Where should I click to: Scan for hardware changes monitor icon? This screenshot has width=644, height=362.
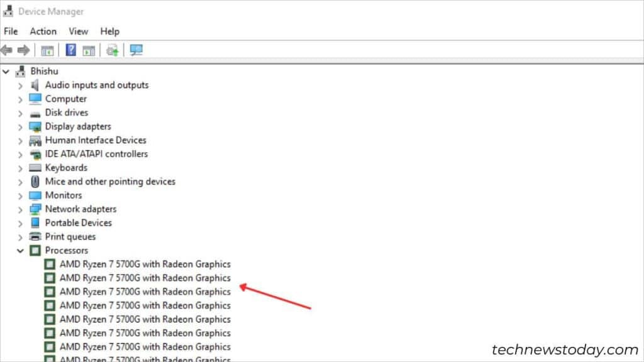pyautogui.click(x=136, y=50)
